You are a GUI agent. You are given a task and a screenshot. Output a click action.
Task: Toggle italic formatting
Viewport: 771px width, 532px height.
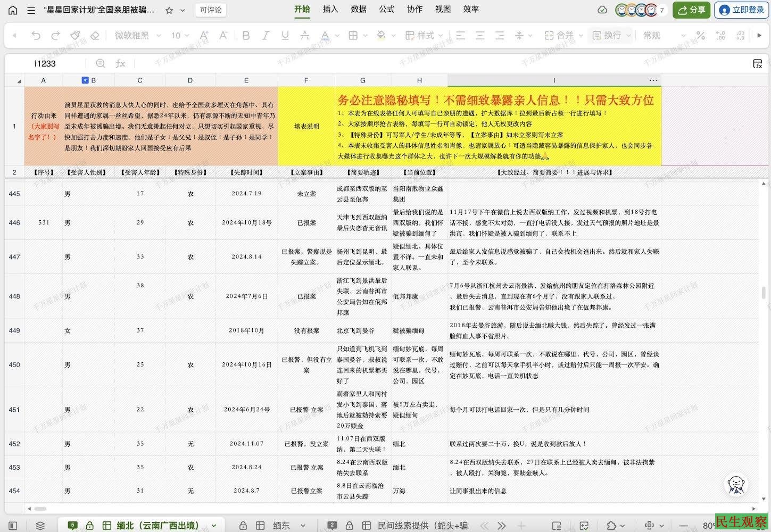[x=266, y=36]
